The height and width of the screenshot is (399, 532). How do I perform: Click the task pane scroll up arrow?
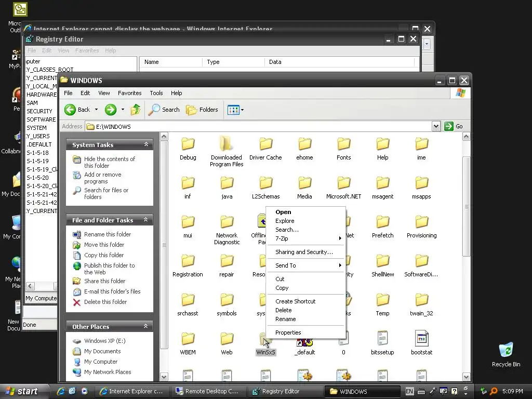164,137
